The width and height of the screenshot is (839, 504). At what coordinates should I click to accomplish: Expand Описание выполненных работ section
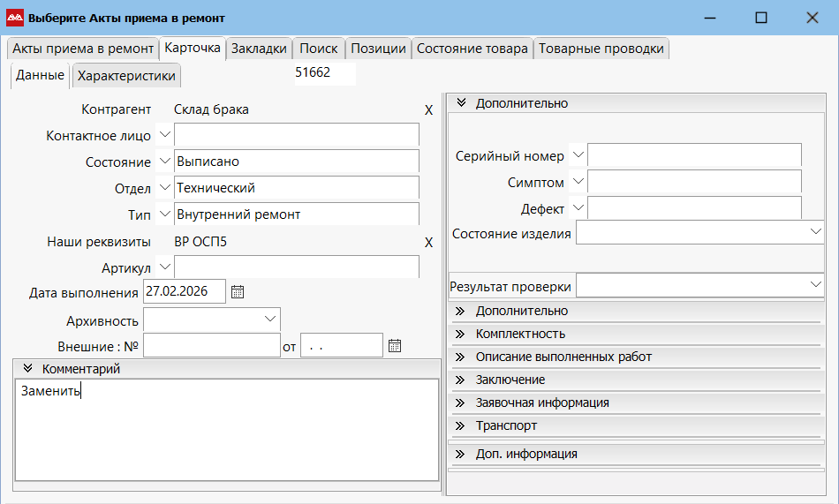pos(459,357)
